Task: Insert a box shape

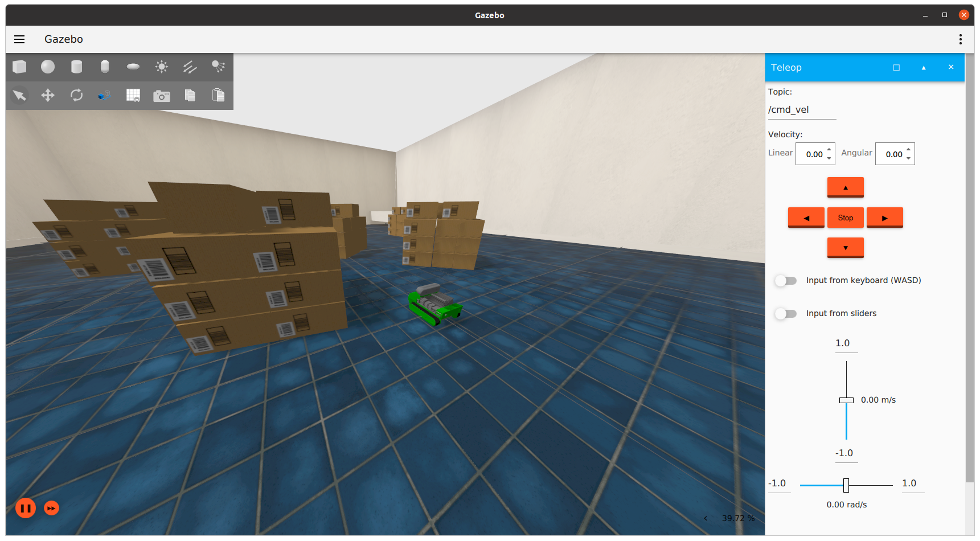Action: point(20,67)
